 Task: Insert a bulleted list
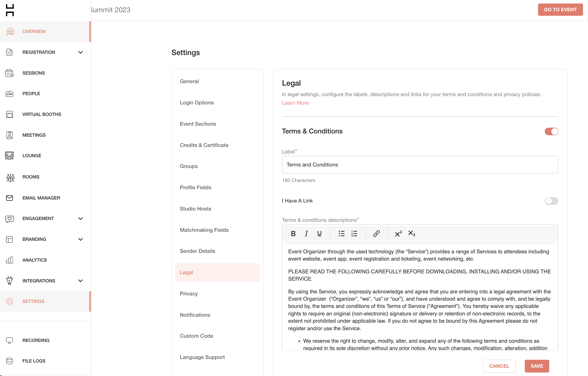[x=341, y=234]
